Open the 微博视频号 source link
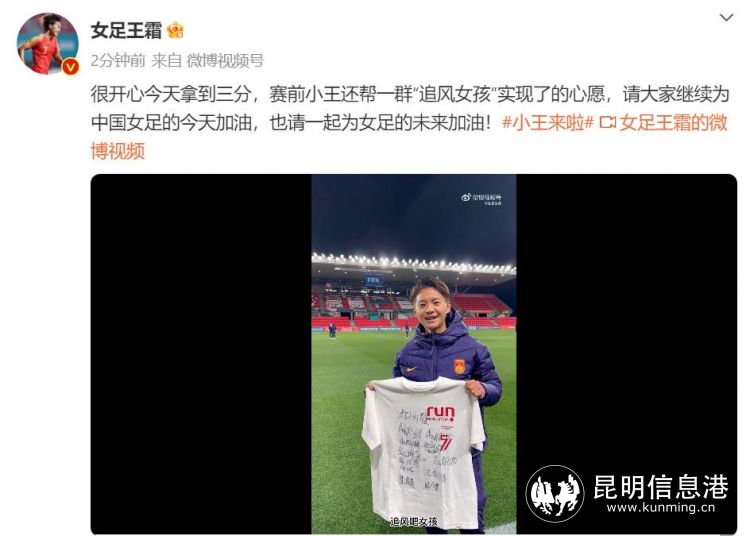750x536 pixels. click(225, 61)
